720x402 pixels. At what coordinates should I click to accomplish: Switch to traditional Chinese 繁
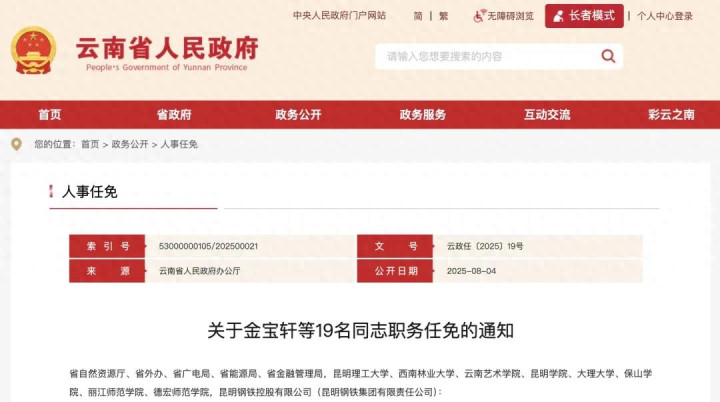[443, 16]
